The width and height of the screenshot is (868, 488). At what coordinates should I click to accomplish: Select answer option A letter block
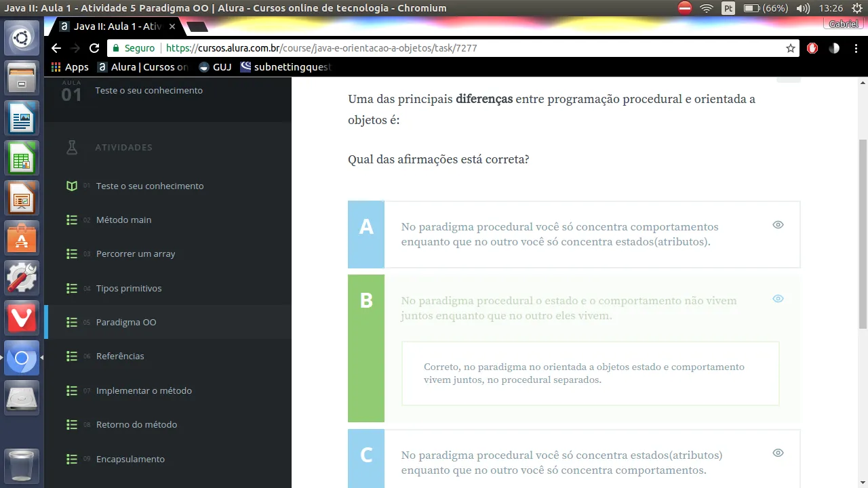[366, 234]
